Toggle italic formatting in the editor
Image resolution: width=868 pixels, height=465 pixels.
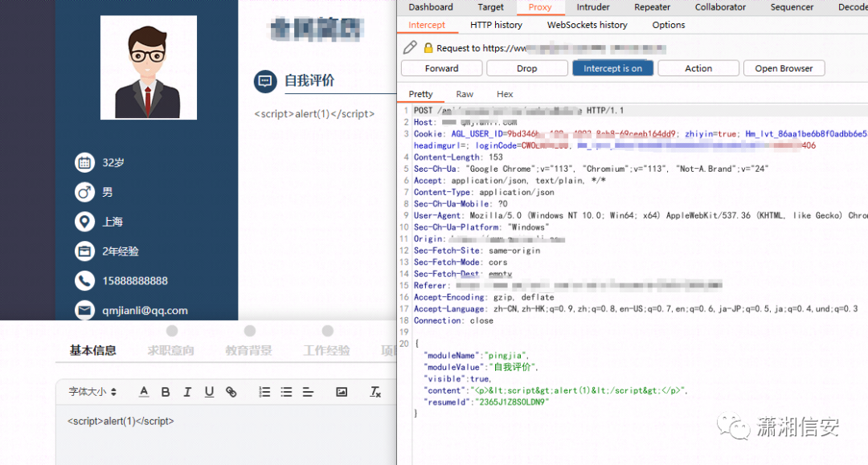(187, 391)
